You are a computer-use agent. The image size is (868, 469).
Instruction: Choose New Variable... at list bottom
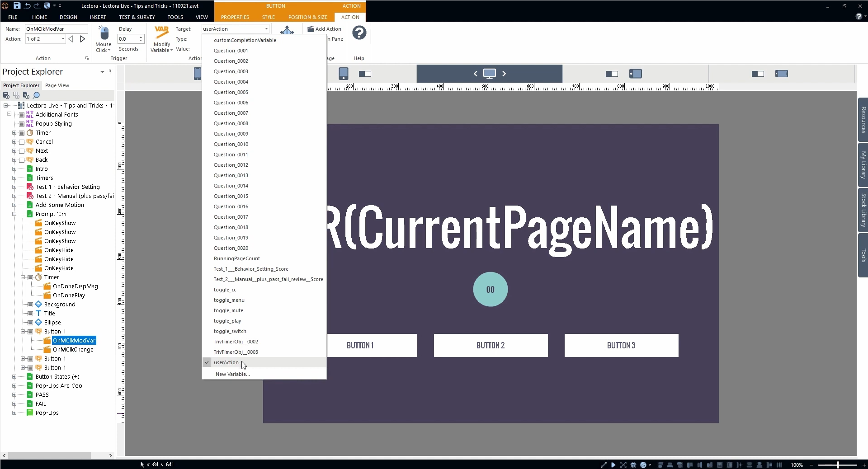[x=232, y=374]
